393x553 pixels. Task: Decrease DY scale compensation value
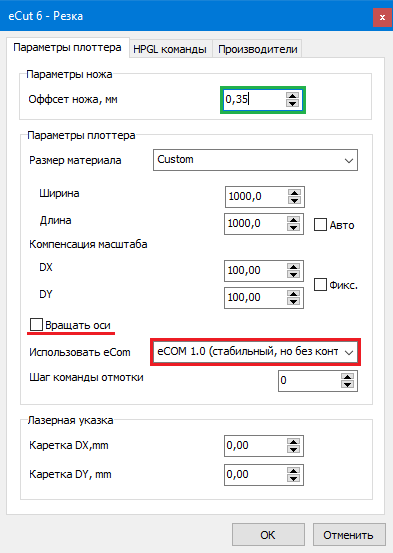point(293,302)
